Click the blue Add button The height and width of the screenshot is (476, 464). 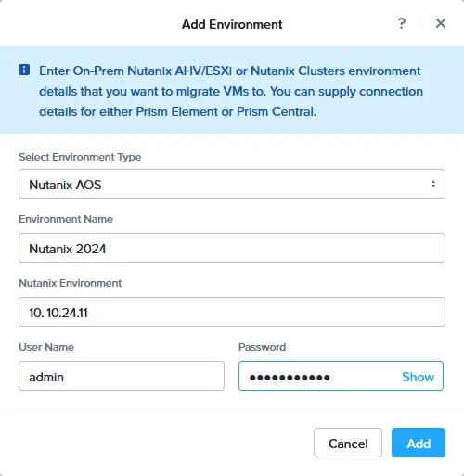coord(419,443)
